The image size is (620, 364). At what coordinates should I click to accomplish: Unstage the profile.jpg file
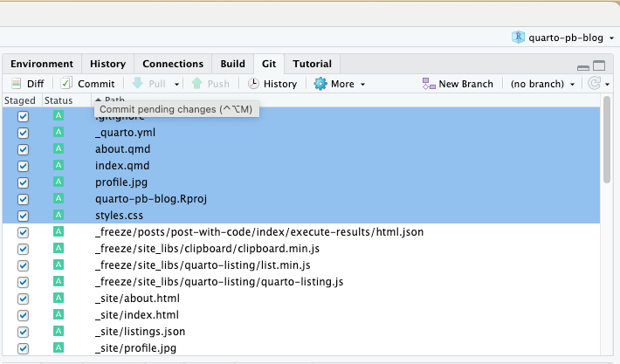(x=23, y=182)
